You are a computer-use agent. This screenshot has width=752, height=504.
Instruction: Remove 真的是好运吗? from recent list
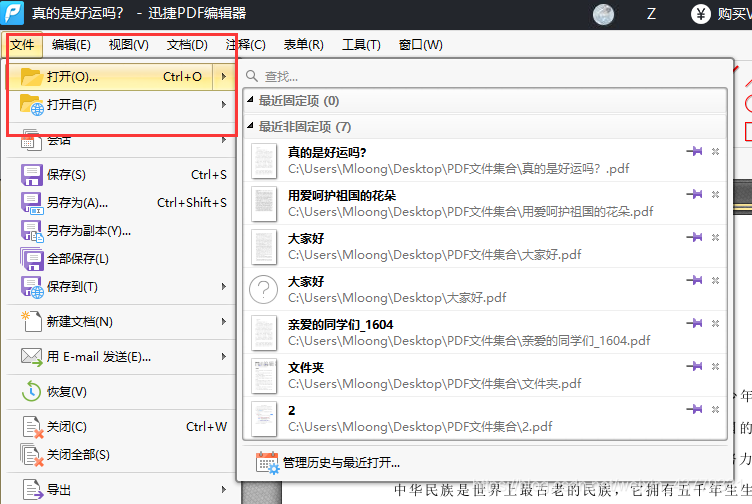pyautogui.click(x=715, y=152)
